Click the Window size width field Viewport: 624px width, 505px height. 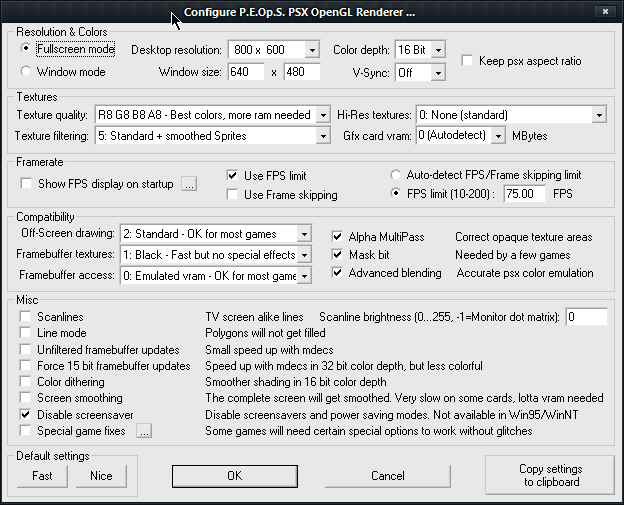[x=246, y=72]
